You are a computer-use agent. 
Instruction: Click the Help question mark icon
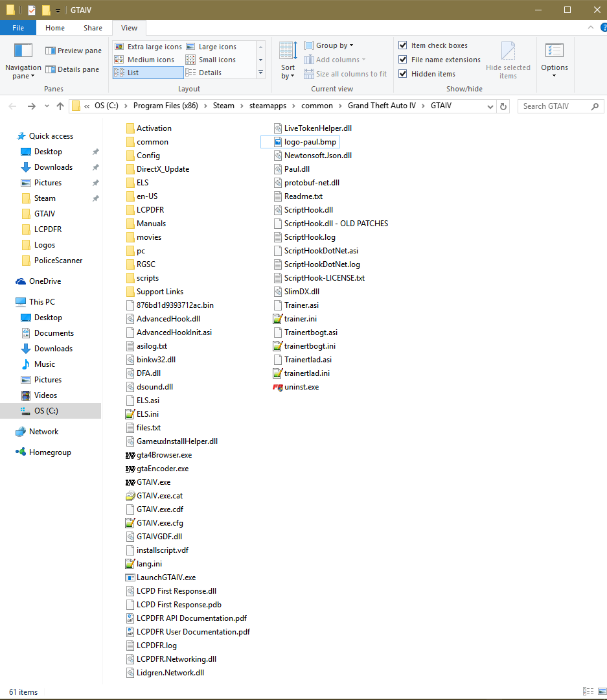pos(603,28)
